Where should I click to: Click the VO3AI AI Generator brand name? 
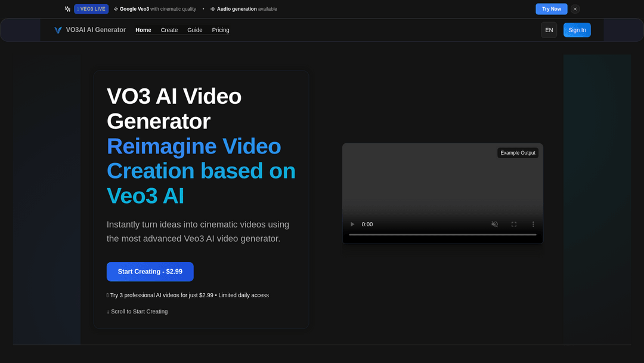coord(95,30)
